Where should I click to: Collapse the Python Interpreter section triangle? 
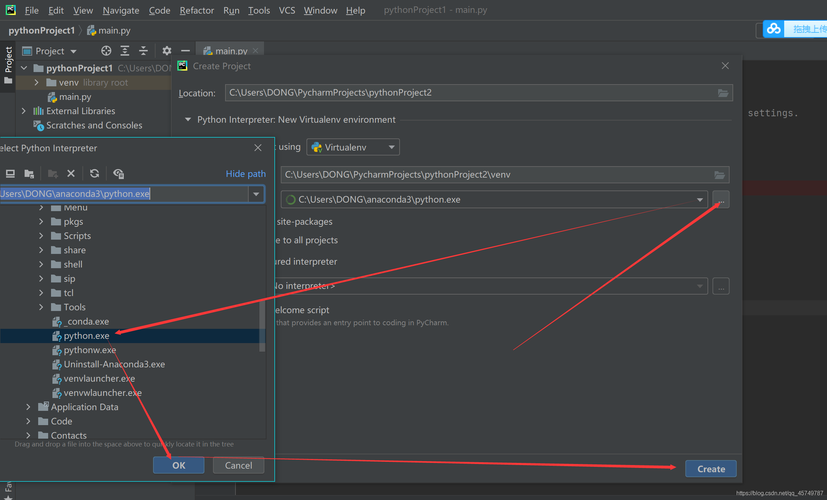[x=188, y=120]
